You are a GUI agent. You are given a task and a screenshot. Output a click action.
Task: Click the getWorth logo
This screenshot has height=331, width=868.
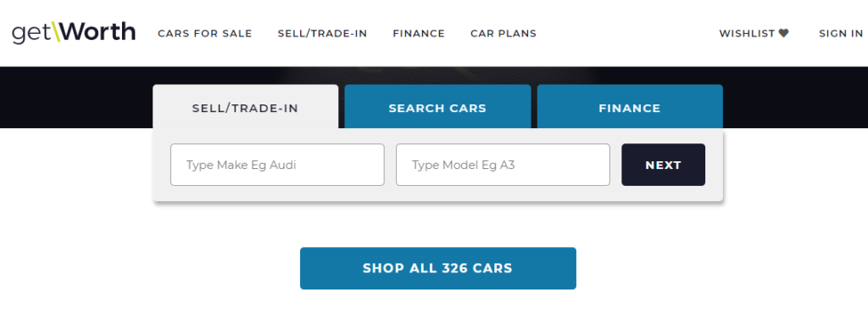click(x=74, y=32)
